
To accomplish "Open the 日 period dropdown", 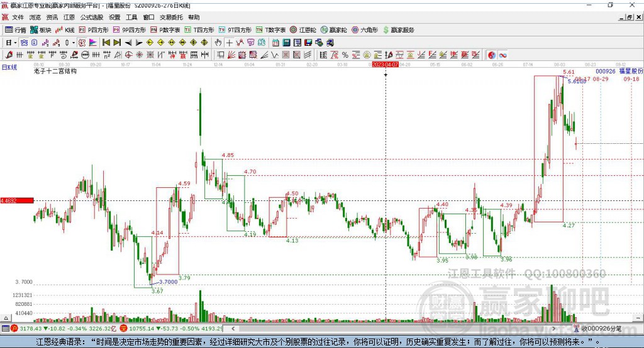I will coord(11,43).
